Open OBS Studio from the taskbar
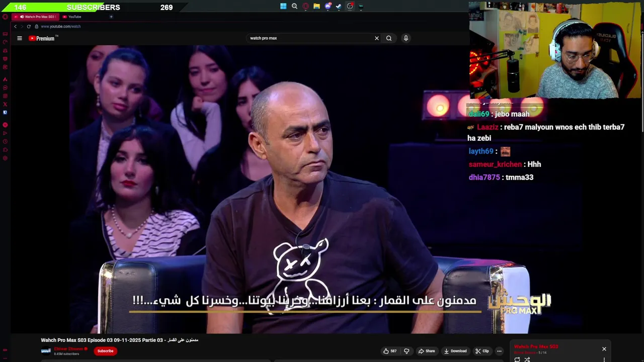 coord(350,7)
